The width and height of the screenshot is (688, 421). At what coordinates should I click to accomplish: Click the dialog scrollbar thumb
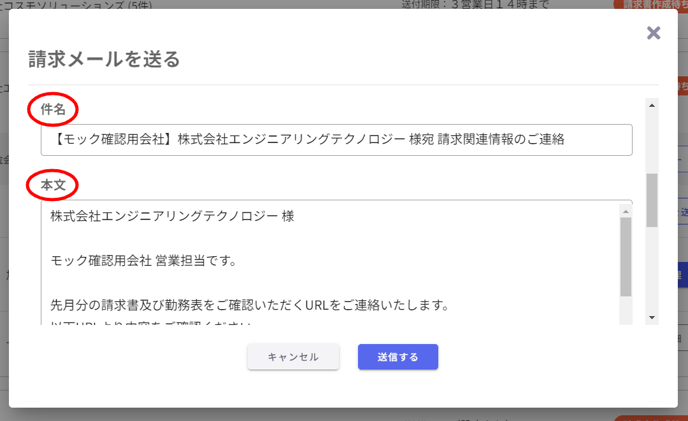pyautogui.click(x=652, y=200)
